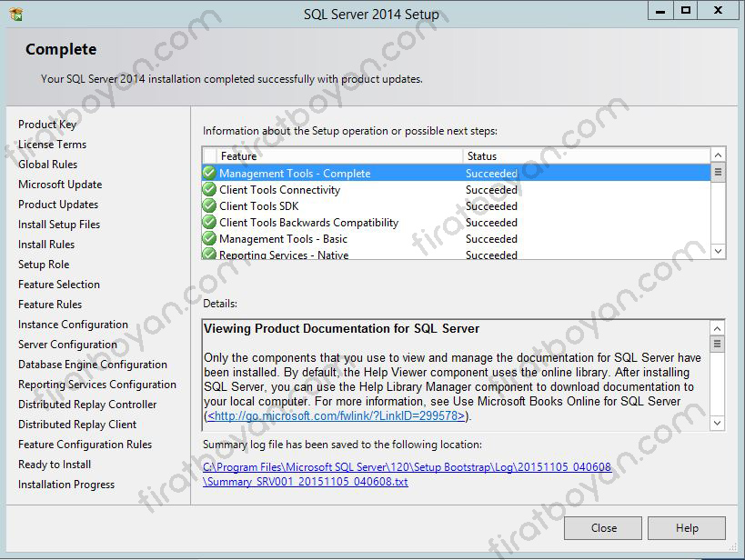
Task: Click the Instance Configuration step
Action: (x=73, y=325)
